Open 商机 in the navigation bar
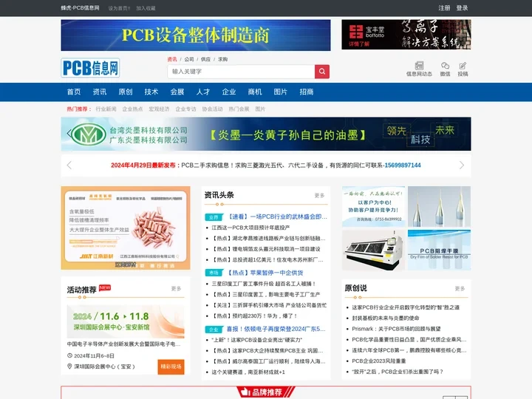The width and height of the screenshot is (532, 399). click(x=255, y=92)
